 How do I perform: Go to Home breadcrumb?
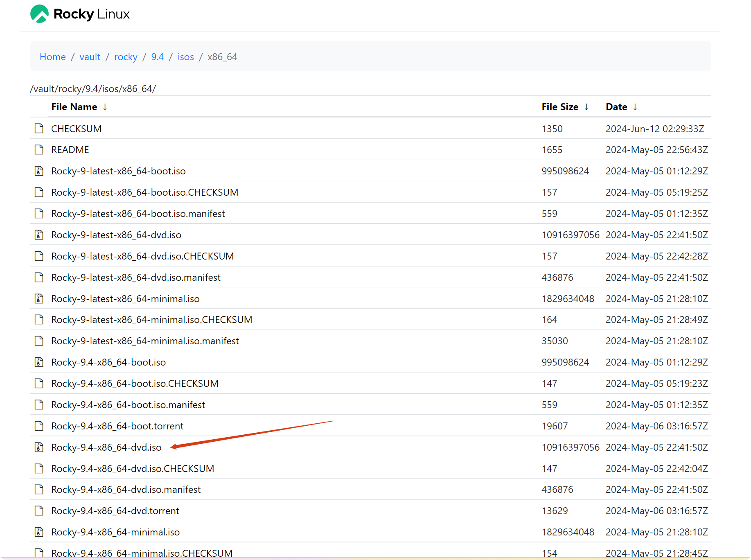53,57
